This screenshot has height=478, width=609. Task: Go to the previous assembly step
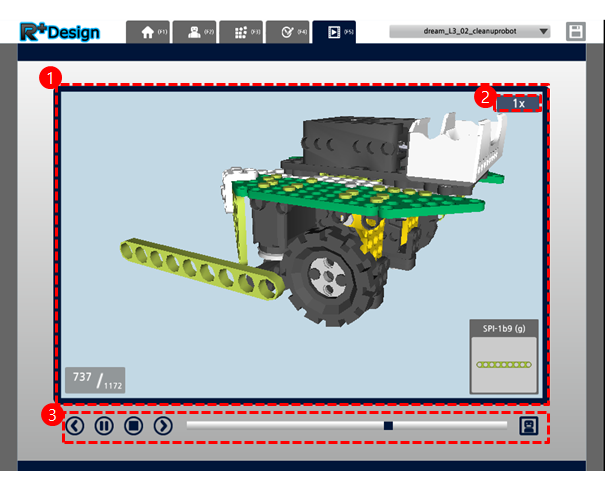(75, 426)
